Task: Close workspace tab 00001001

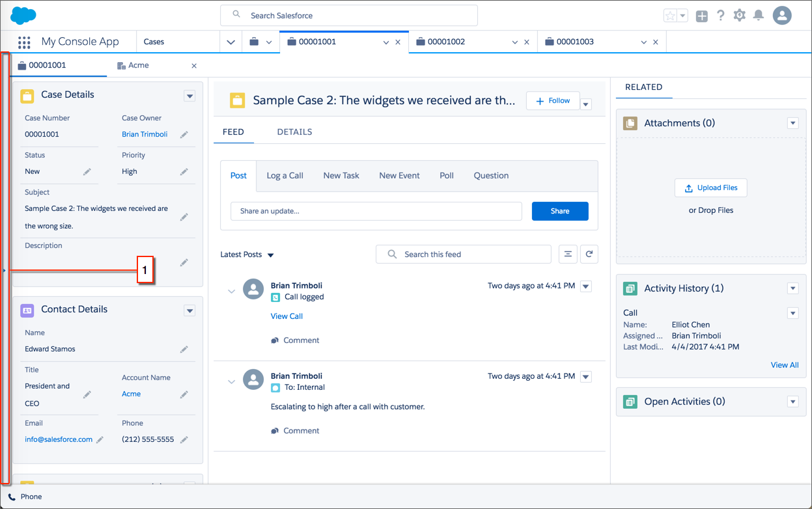Action: point(398,42)
